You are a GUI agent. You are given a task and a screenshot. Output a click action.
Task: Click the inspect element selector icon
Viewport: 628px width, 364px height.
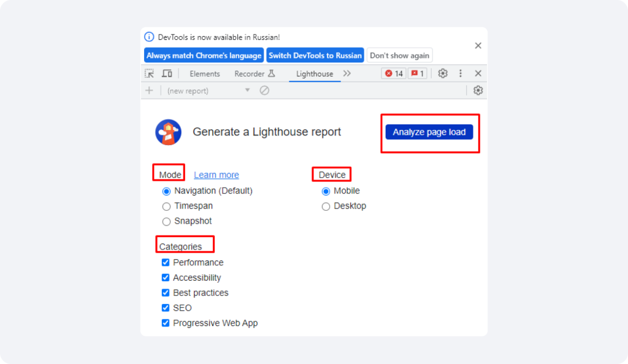150,74
